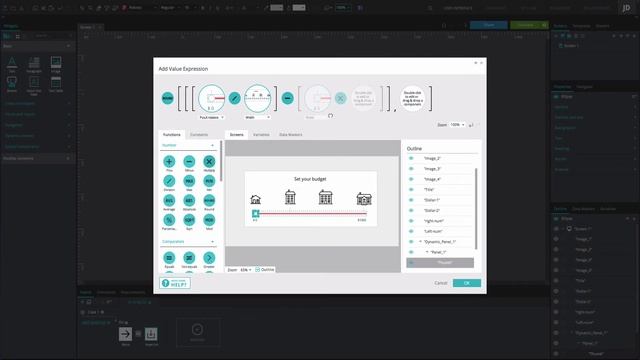Image resolution: width=640 pixels, height=360 pixels.
Task: Click the red slider track in preview
Action: [313, 213]
